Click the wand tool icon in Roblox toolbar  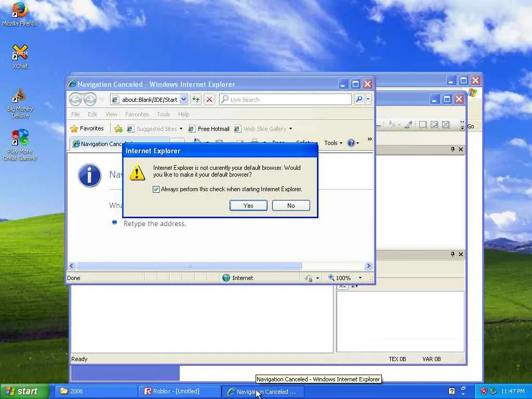(408, 125)
